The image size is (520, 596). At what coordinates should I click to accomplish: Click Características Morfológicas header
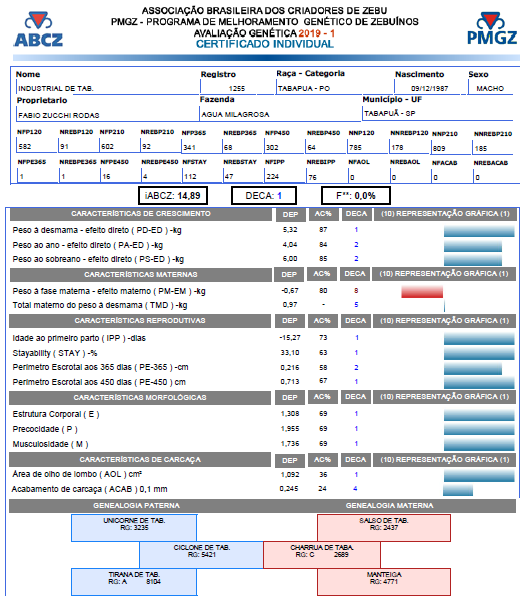coord(140,398)
